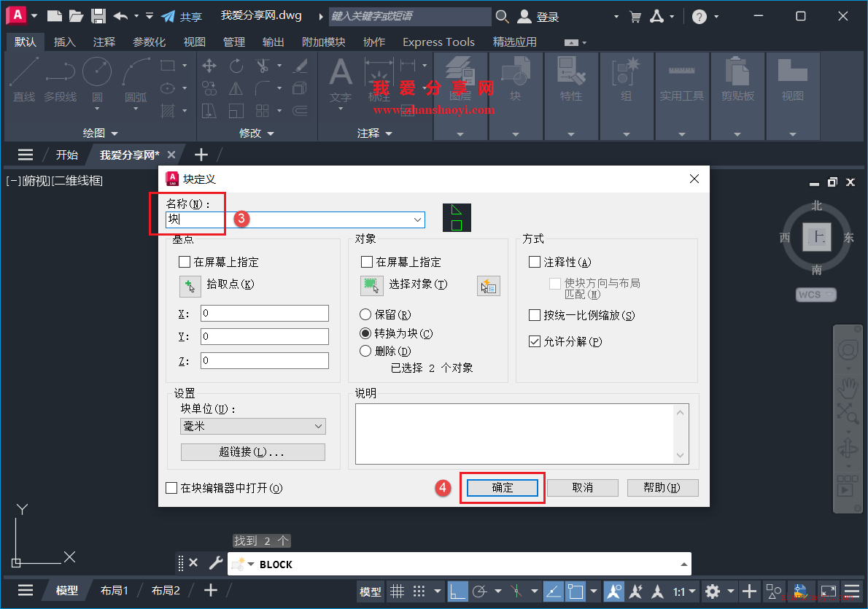
Task: Open the annotation scale 1:1 dropdown
Action: click(684, 591)
